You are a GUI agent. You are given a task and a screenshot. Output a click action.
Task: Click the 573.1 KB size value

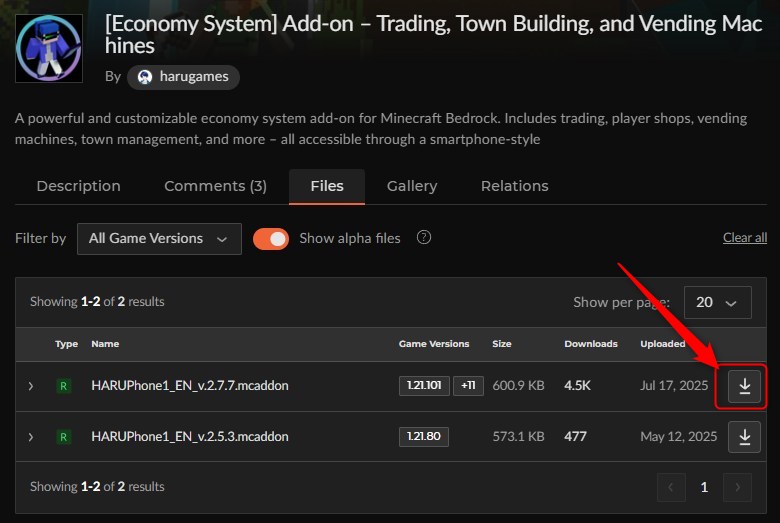[x=518, y=436]
